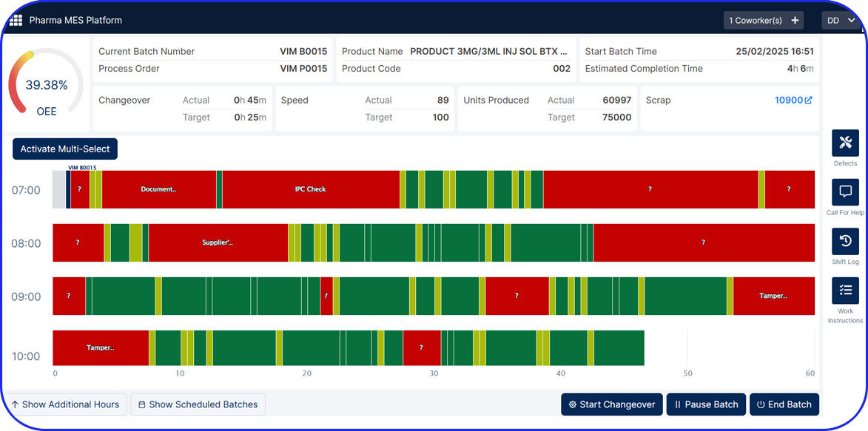Open the app grid menu icon

point(16,20)
